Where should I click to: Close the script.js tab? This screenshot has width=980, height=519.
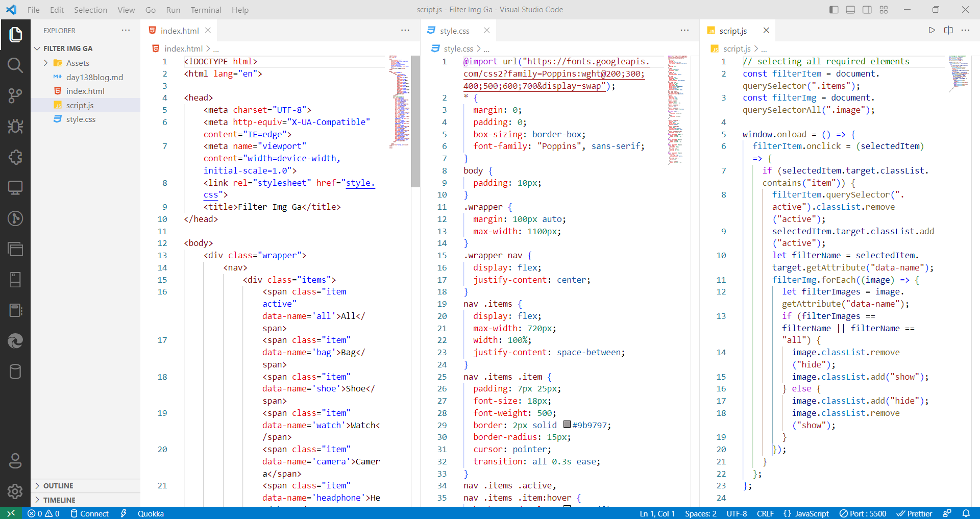pyautogui.click(x=766, y=30)
